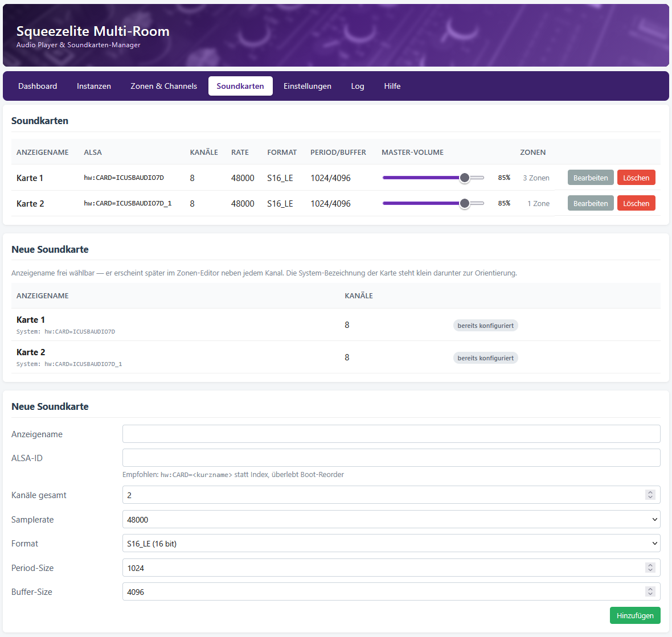
Task: Go to Einstellungen tab
Action: (x=308, y=86)
